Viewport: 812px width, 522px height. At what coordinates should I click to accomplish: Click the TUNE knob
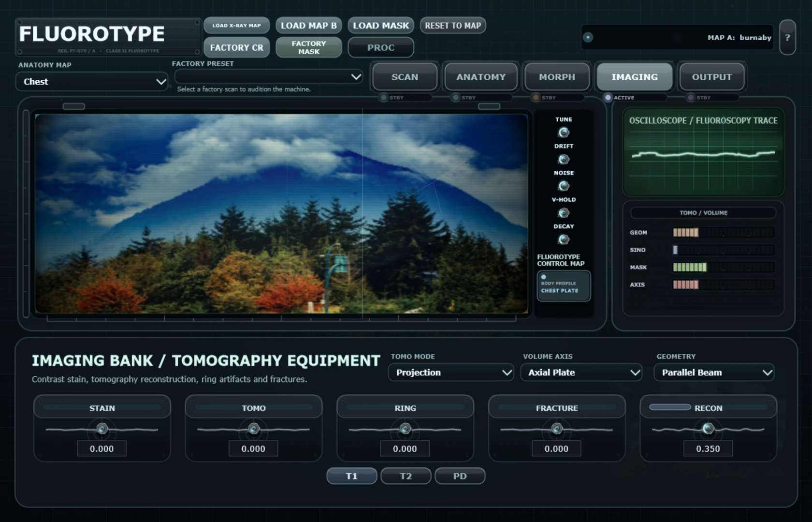[x=564, y=132]
